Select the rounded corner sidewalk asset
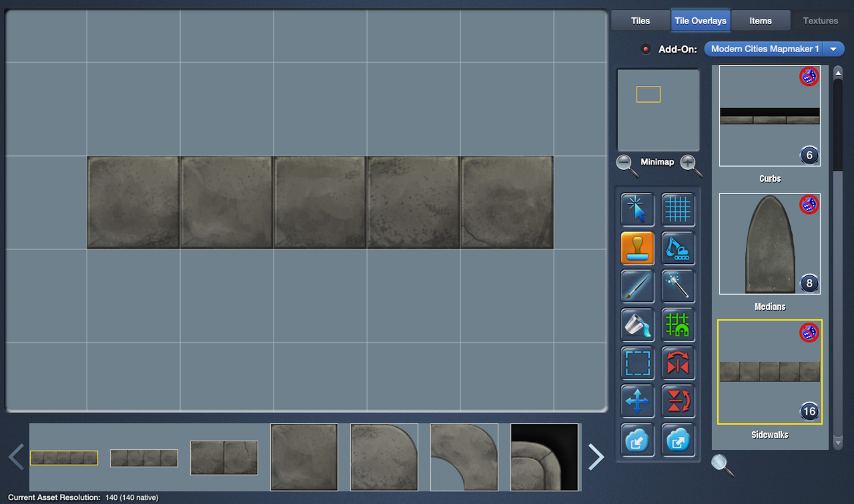Image resolution: width=854 pixels, height=504 pixels. click(x=384, y=457)
